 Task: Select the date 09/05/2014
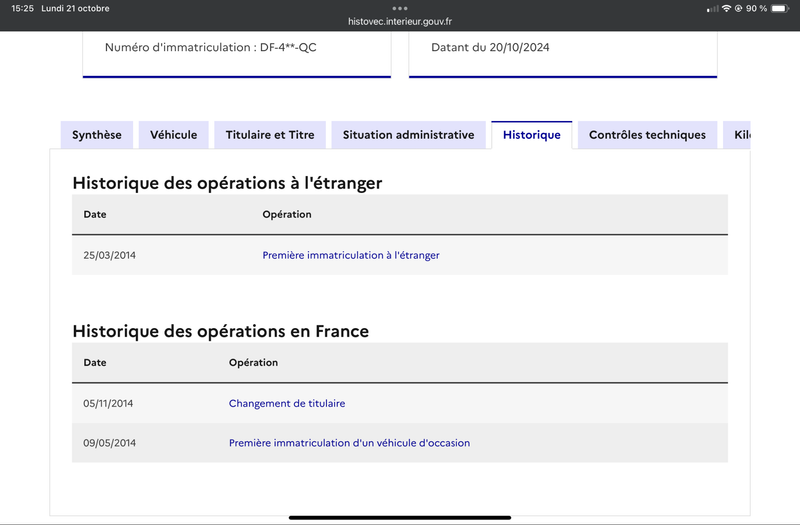click(110, 443)
